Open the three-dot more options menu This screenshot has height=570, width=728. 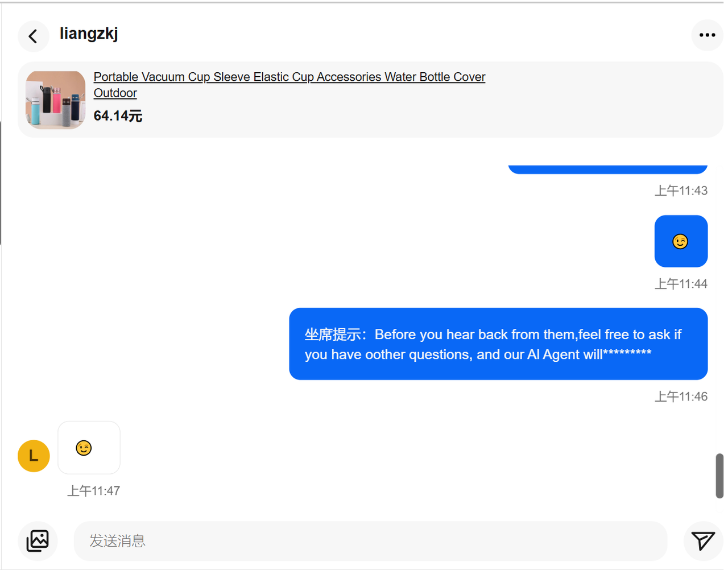(707, 35)
